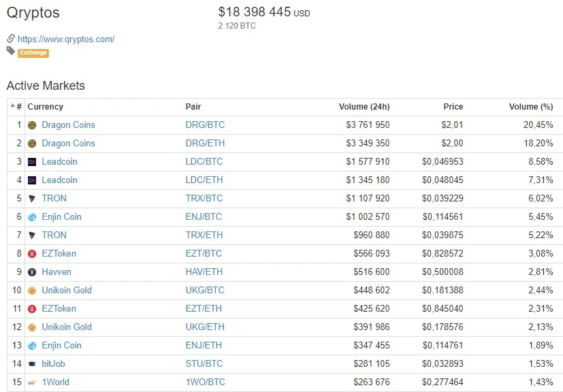Open TRON link in row 7
This screenshot has height=392, width=563.
54,235
